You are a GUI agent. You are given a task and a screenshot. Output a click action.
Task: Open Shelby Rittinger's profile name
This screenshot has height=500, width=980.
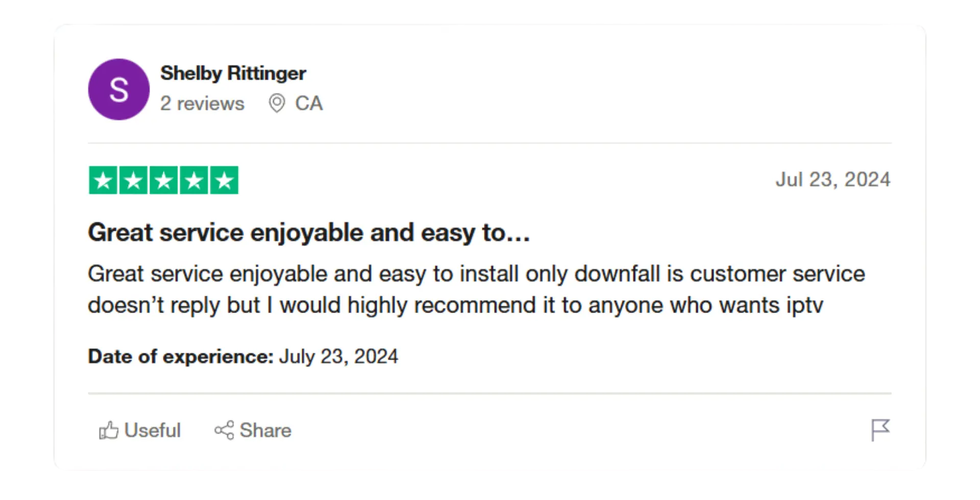click(x=233, y=73)
